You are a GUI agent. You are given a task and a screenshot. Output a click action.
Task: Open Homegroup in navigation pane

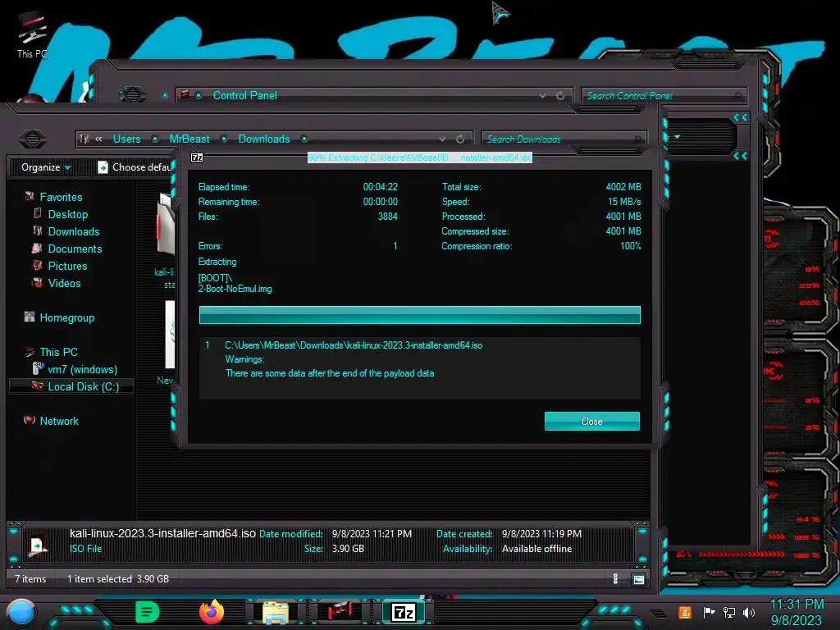point(66,317)
